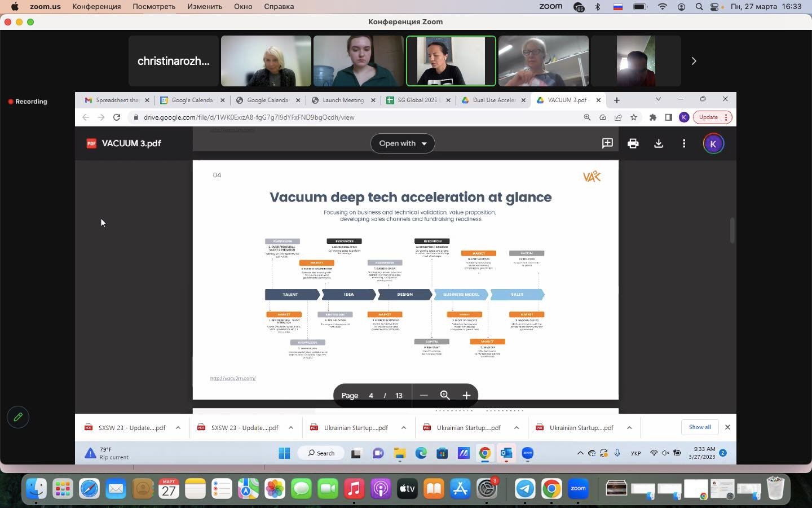Reload the Google Drive page

[x=117, y=117]
